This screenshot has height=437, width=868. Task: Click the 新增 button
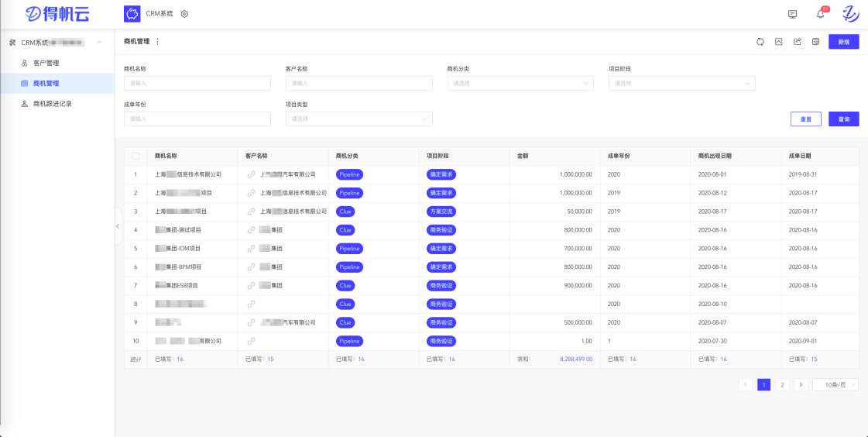coord(844,42)
